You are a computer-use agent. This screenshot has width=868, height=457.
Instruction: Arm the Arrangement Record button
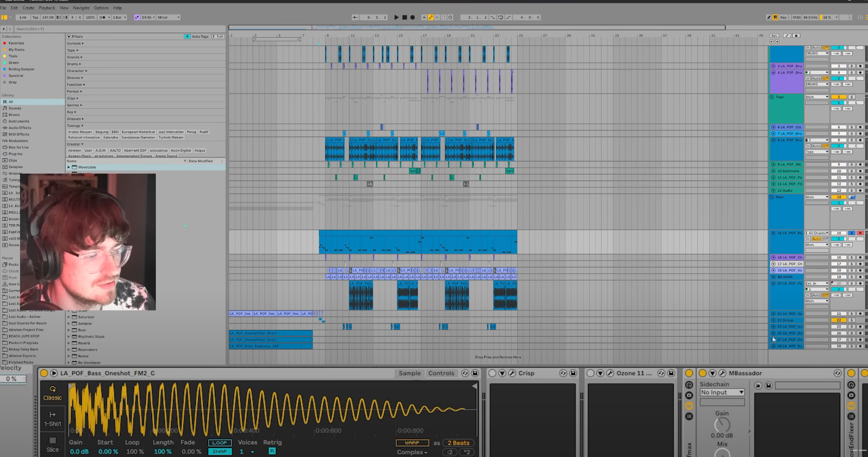point(412,17)
